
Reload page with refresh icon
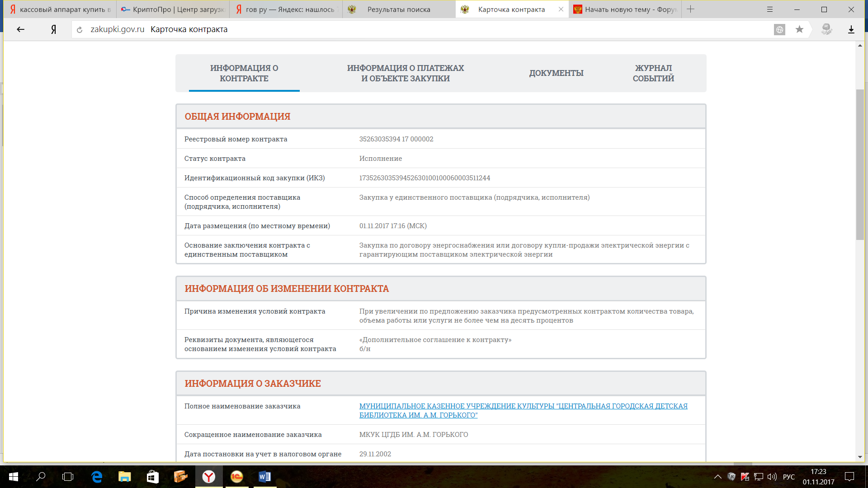pos(80,30)
